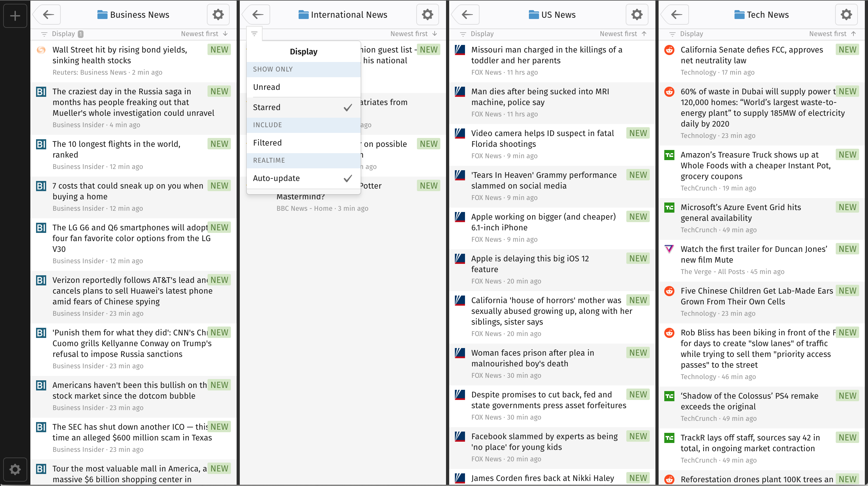868x486 pixels.
Task: Toggle Starred filter in Display menu
Action: tap(303, 108)
